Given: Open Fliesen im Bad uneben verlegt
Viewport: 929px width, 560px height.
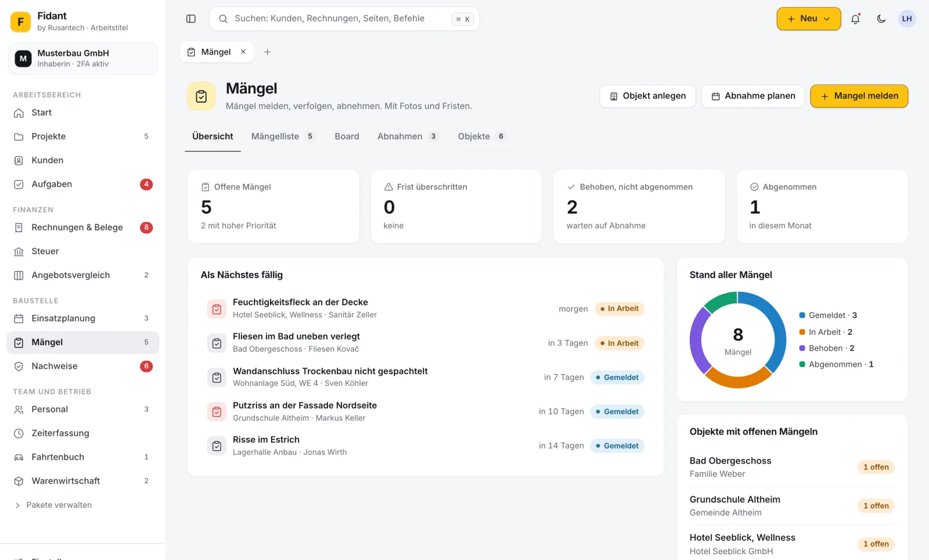Looking at the screenshot, I should click(x=426, y=343).
